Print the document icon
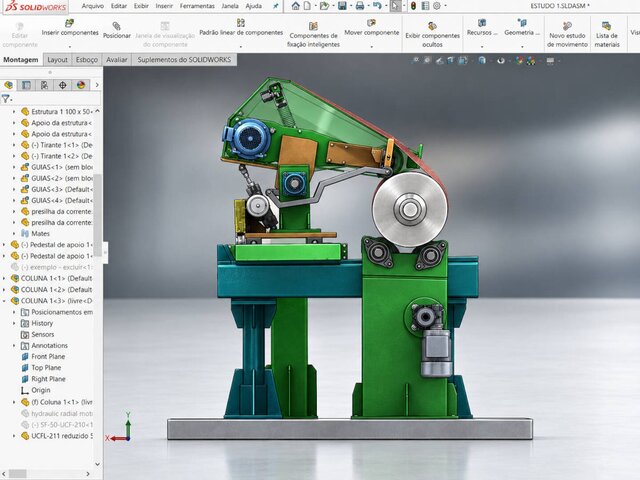The height and width of the screenshot is (480, 640). pos(360,6)
